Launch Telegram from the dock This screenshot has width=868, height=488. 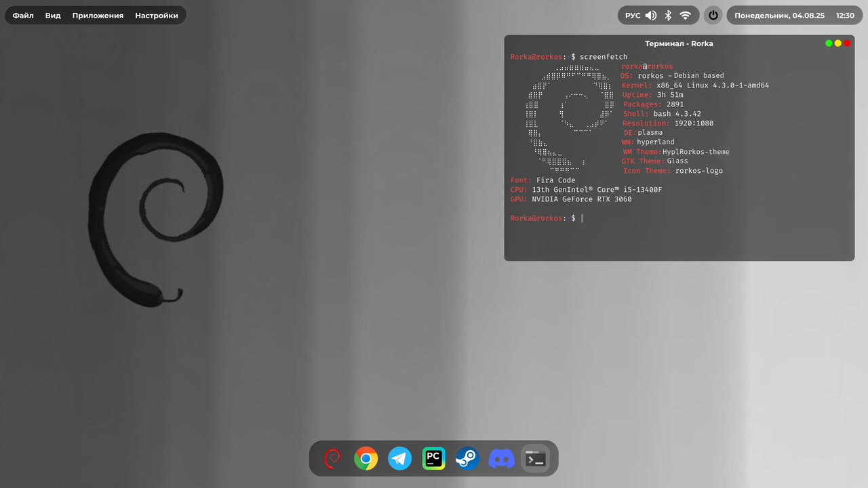coord(400,459)
